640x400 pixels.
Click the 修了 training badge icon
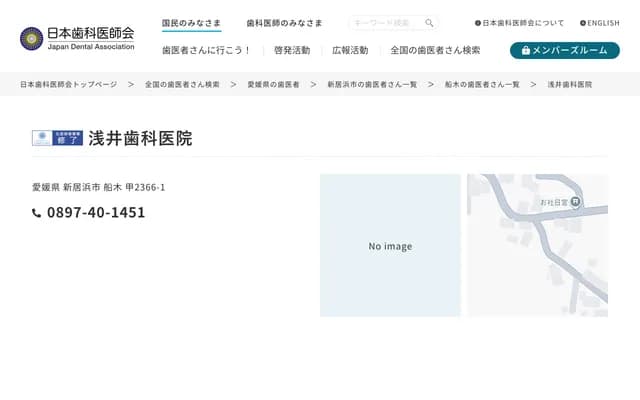click(57, 139)
